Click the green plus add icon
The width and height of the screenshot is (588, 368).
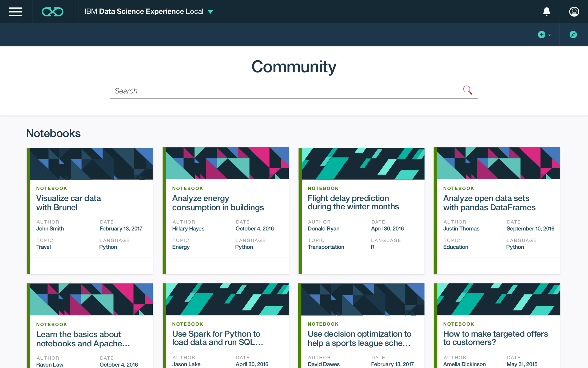[541, 35]
